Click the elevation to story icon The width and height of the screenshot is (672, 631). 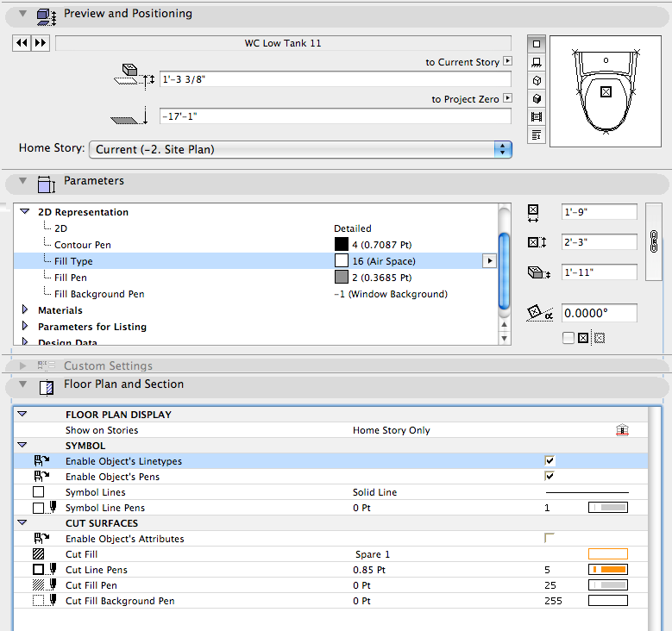coord(135,76)
